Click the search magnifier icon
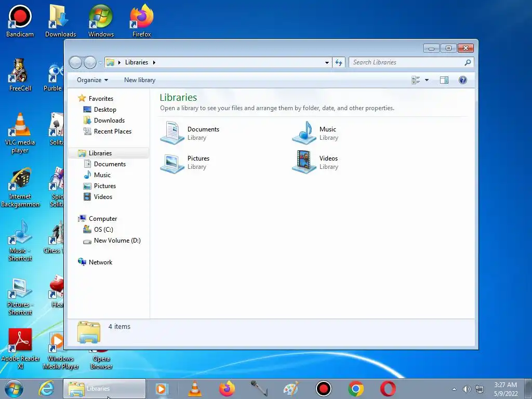The image size is (532, 399). tap(468, 62)
